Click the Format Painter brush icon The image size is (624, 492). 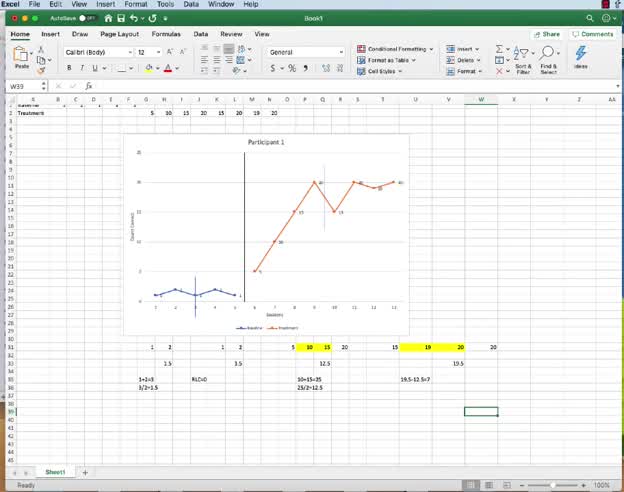[x=41, y=71]
